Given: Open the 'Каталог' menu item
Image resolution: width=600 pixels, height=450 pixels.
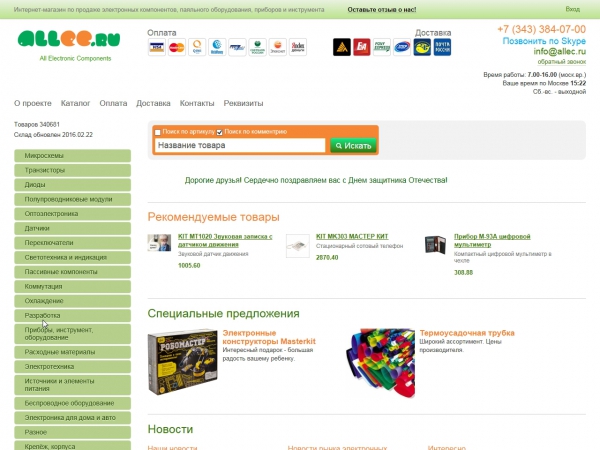Looking at the screenshot, I should coord(75,103).
